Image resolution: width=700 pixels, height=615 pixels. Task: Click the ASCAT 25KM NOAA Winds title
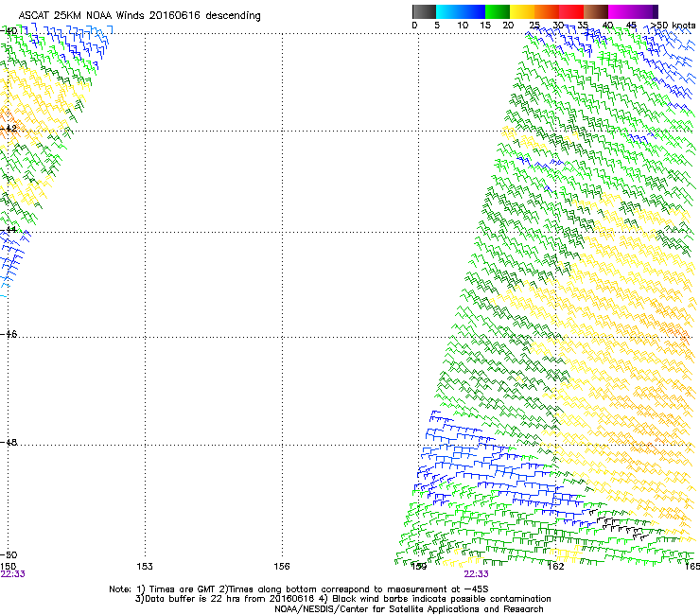[x=140, y=16]
